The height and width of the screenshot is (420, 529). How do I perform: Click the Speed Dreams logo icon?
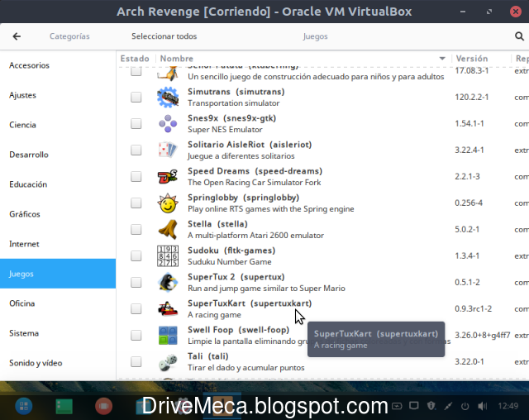point(168,176)
